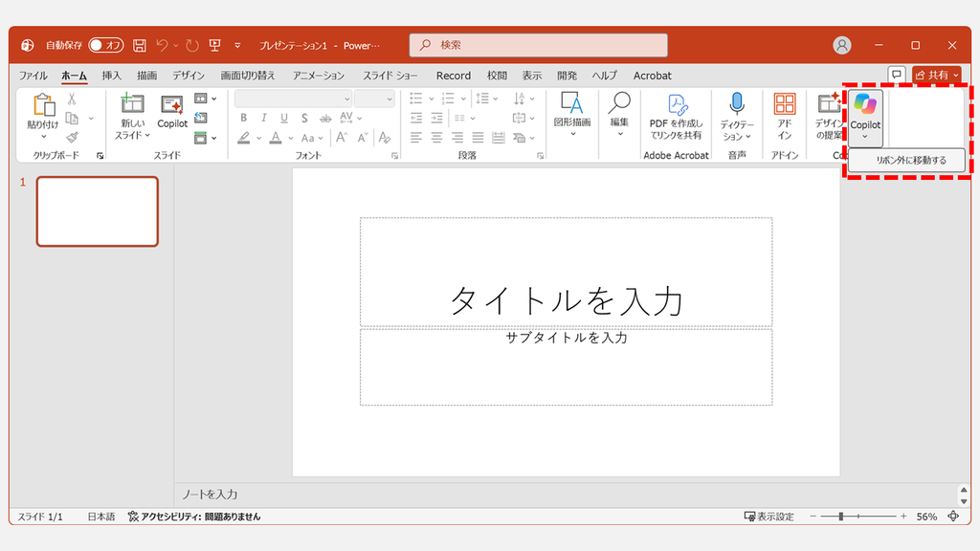The image size is (980, 551).
Task: Click the Undo arrow icon
Action: [162, 45]
